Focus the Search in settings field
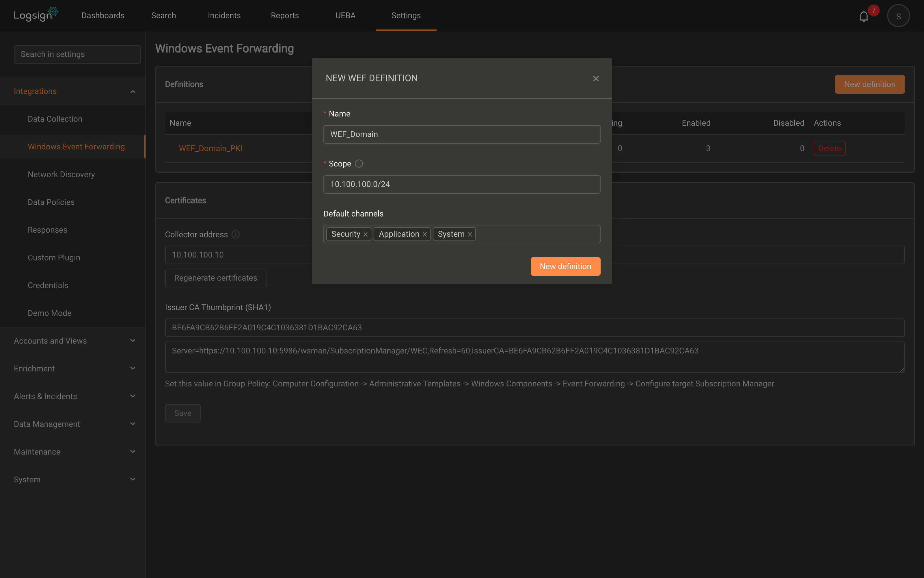Image resolution: width=924 pixels, height=578 pixels. tap(77, 54)
